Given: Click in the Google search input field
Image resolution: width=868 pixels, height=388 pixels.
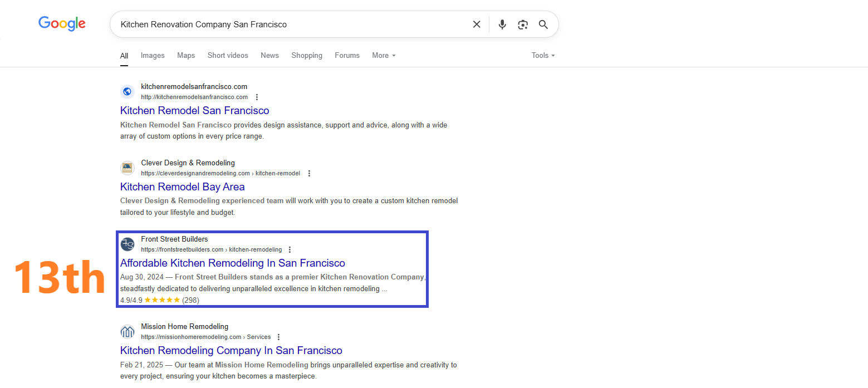Looking at the screenshot, I should (290, 24).
